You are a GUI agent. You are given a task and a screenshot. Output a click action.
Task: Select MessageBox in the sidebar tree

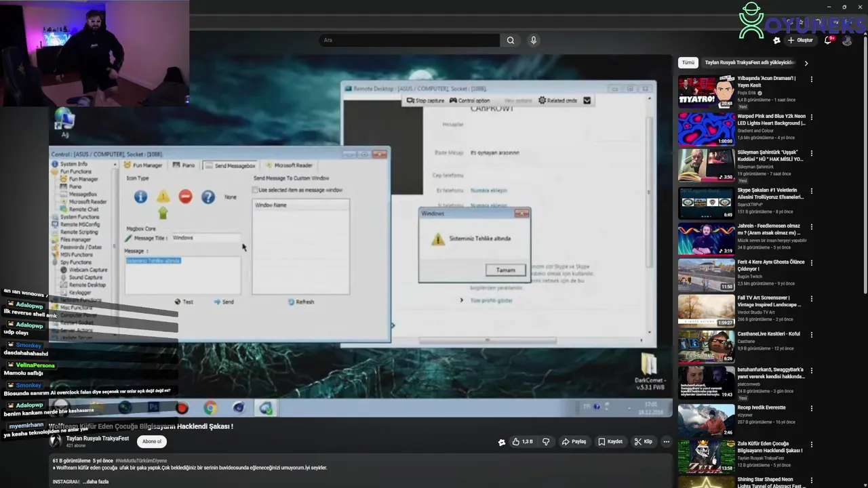83,194
